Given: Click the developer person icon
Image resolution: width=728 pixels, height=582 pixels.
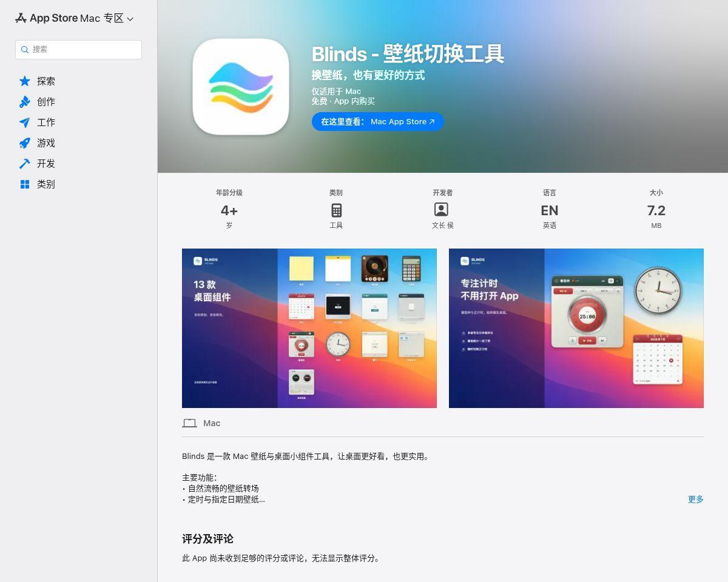Looking at the screenshot, I should [x=441, y=210].
